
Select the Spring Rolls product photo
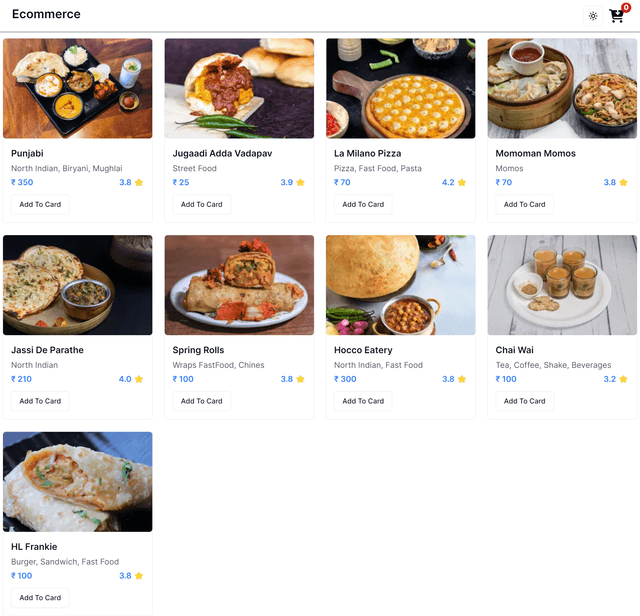239,285
